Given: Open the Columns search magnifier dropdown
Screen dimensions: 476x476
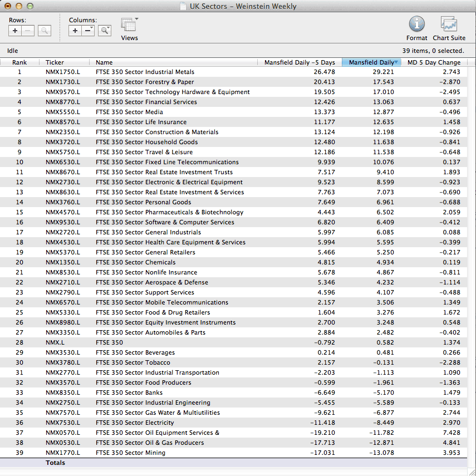Looking at the screenshot, I should pos(105,31).
